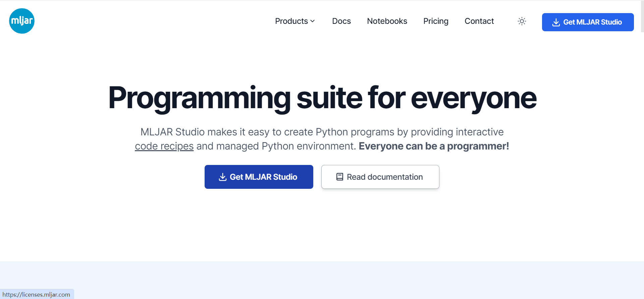Select Pricing in the navigation bar
Image resolution: width=644 pixels, height=299 pixels.
click(x=435, y=21)
